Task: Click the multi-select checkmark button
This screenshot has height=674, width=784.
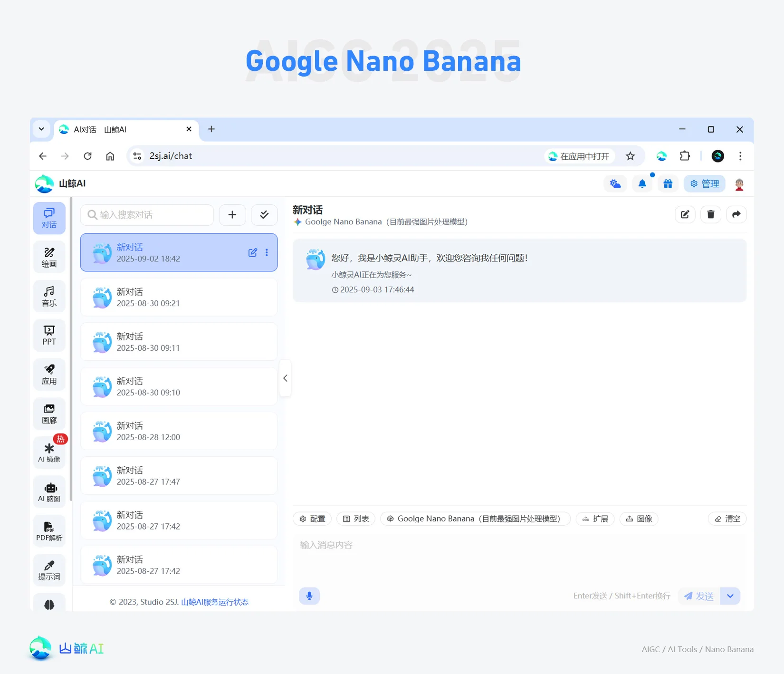Action: coord(264,215)
